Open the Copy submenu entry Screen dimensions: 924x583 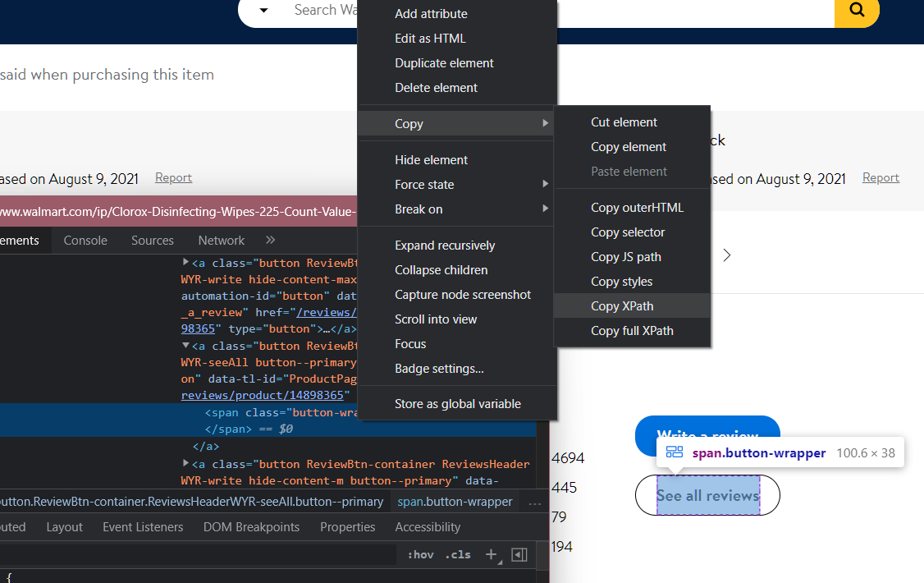pos(457,124)
